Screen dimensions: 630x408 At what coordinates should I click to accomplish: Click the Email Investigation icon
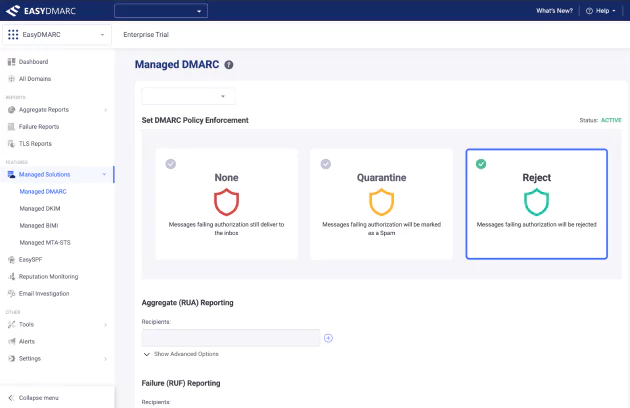[11, 294]
